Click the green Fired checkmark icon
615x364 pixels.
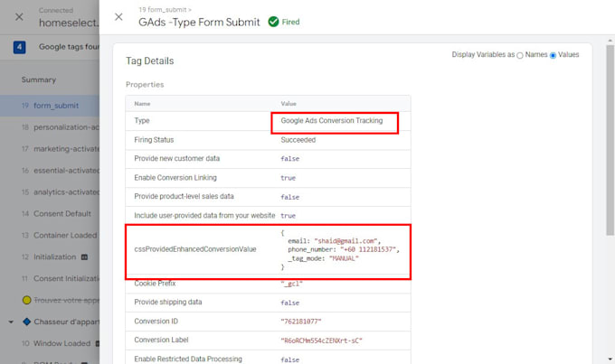[273, 22]
